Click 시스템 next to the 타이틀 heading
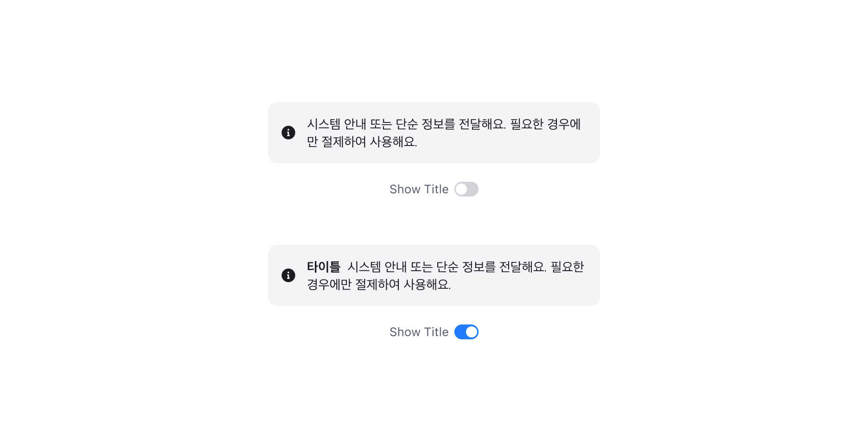Viewport: 868px width, 445px height. (364, 267)
